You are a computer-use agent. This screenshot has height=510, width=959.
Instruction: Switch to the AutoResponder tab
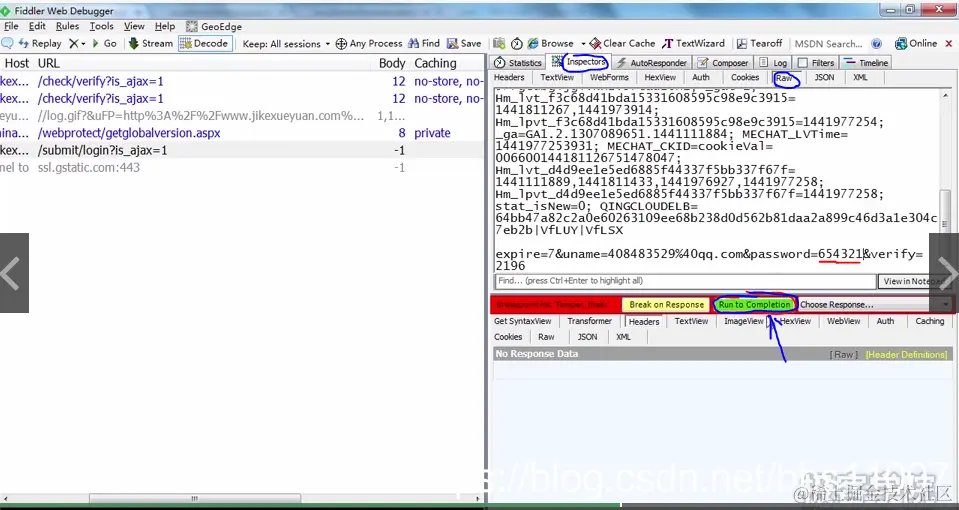coord(651,62)
